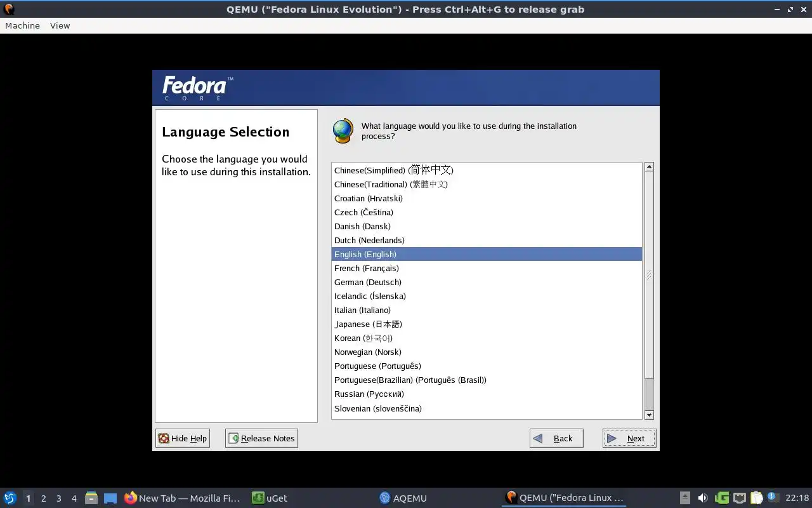812x508 pixels.
Task: Click the QEMU Fedora Linux taskbar entry
Action: pos(564,498)
